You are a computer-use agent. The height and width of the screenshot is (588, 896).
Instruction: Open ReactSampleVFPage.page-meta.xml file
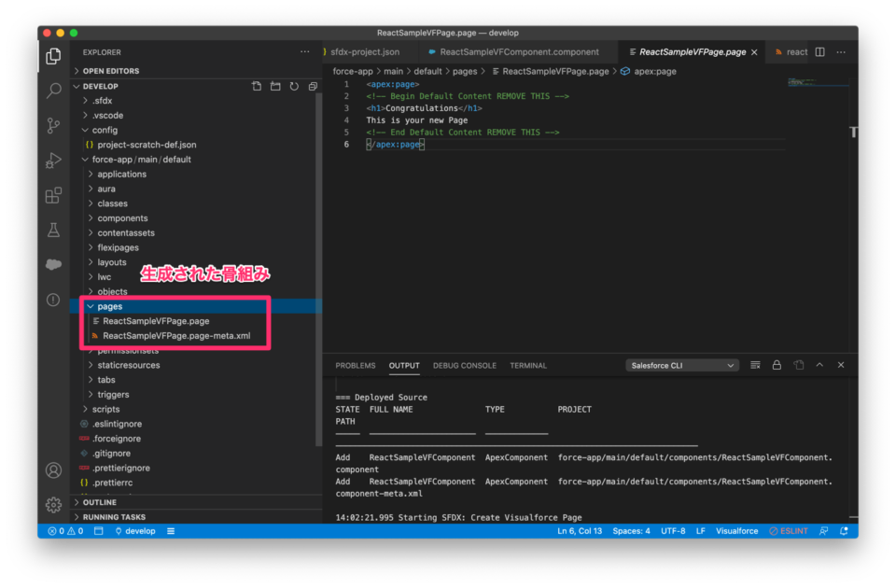(175, 335)
